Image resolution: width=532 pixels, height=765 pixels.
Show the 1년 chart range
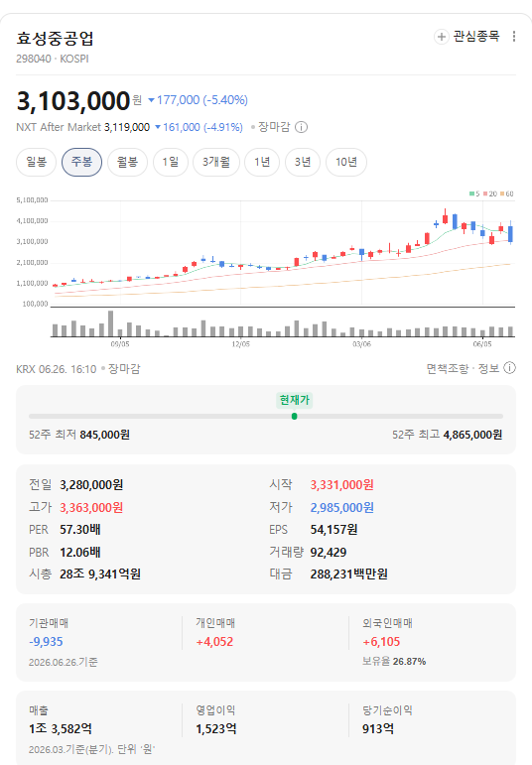click(x=262, y=162)
